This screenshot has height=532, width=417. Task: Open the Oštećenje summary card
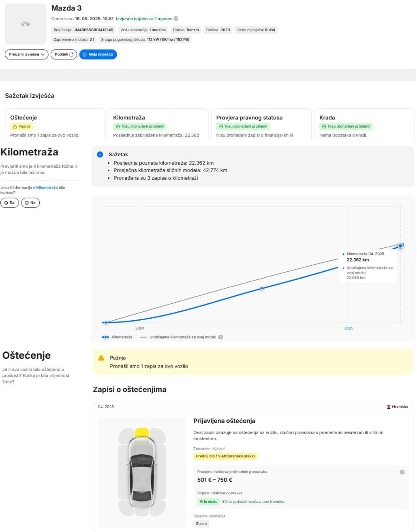coord(55,123)
